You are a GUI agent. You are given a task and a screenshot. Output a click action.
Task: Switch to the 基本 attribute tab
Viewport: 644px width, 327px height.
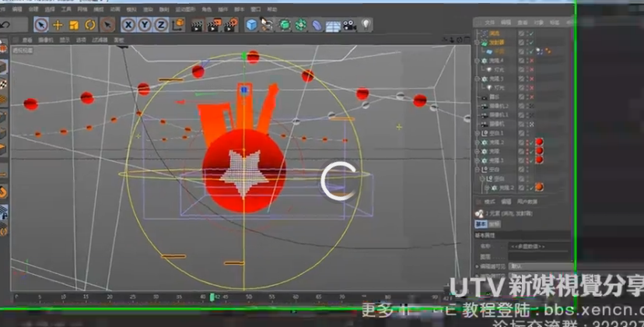(x=481, y=222)
